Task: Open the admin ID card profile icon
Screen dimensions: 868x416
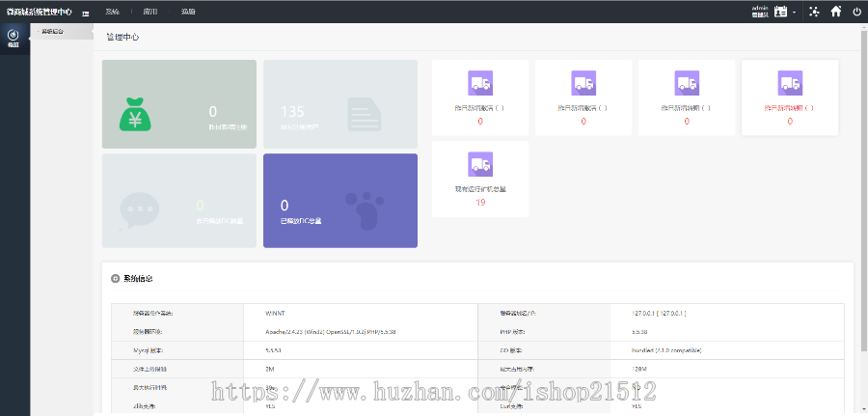Action: click(780, 12)
